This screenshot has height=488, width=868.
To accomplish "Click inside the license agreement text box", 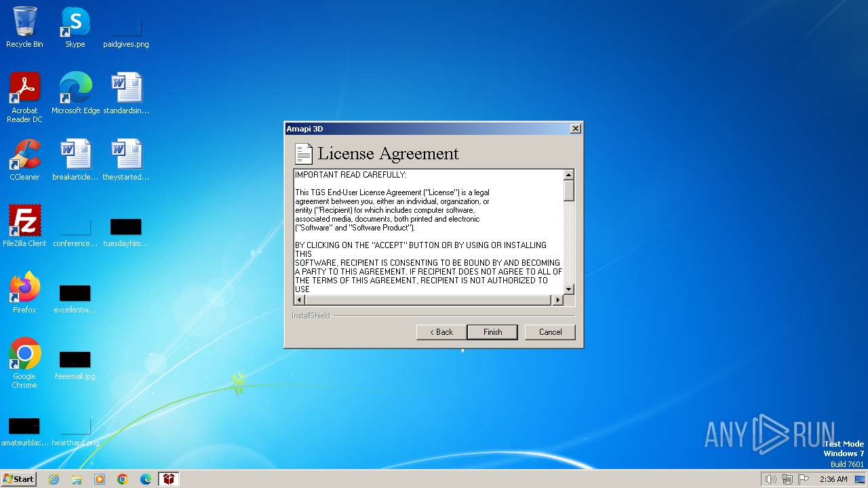I will coord(429,232).
